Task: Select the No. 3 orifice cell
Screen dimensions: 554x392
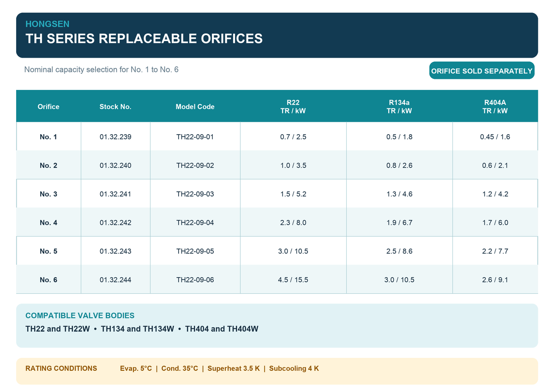Action: 48,194
